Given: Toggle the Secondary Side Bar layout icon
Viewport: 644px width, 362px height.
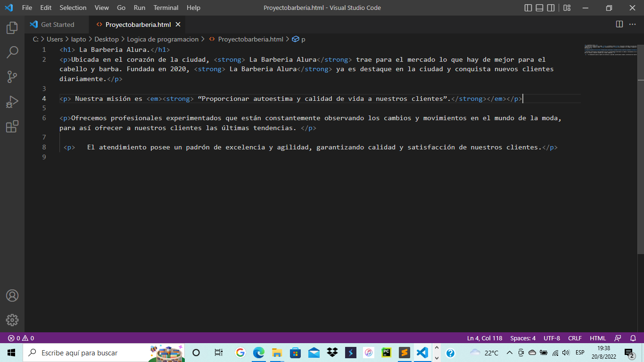Looking at the screenshot, I should click(x=551, y=8).
